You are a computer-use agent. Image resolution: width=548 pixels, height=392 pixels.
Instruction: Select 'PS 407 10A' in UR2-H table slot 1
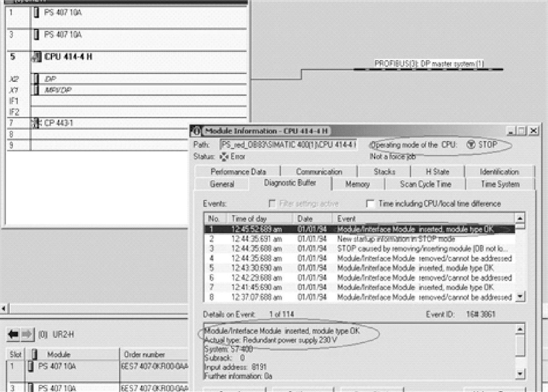(x=57, y=366)
